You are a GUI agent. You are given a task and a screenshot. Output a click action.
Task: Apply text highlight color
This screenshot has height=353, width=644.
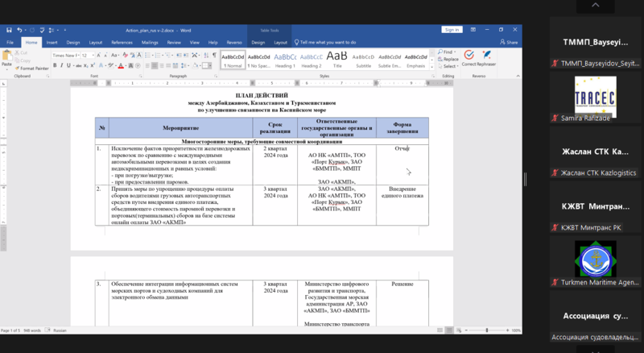coord(110,65)
